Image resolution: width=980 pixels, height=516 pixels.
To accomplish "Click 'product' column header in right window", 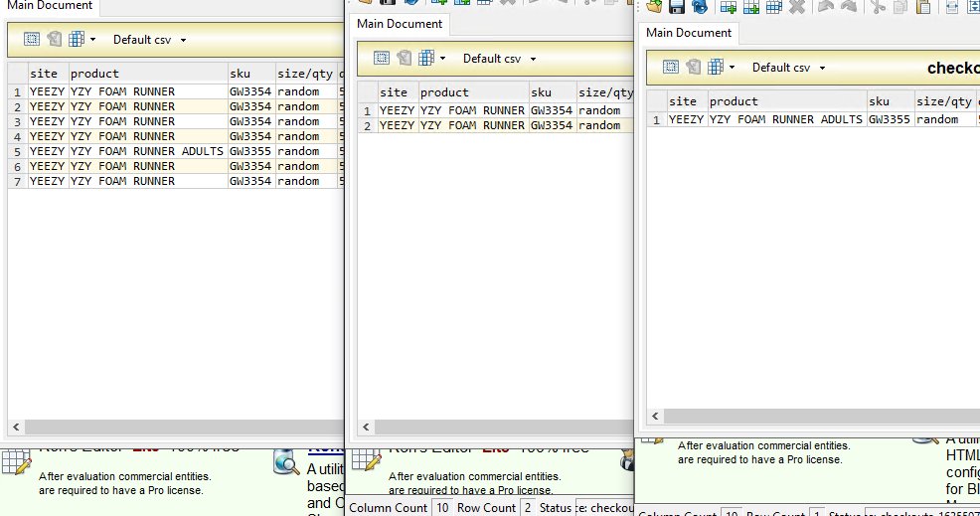I will coord(787,100).
